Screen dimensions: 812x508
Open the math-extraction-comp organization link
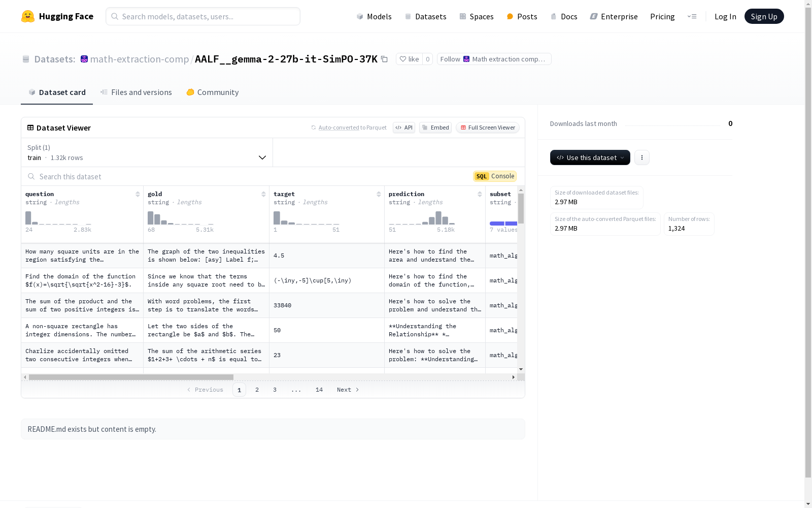140,59
